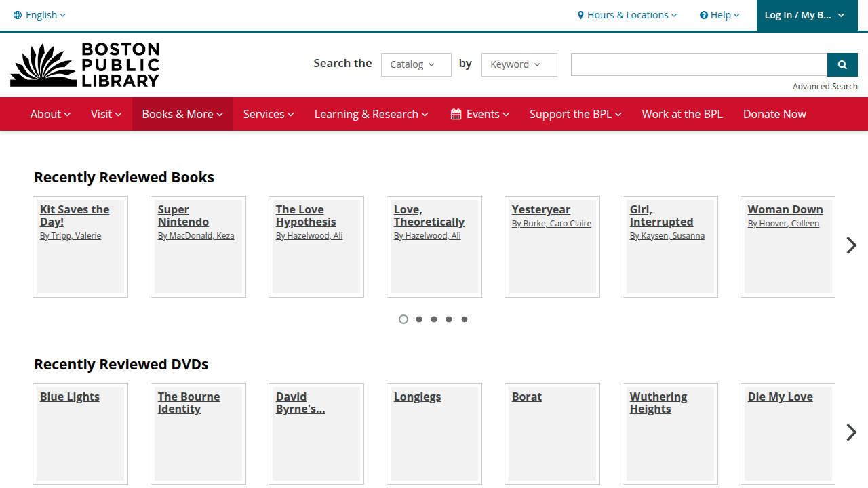The image size is (868, 488).
Task: Click Donate Now link
Action: pyautogui.click(x=774, y=114)
